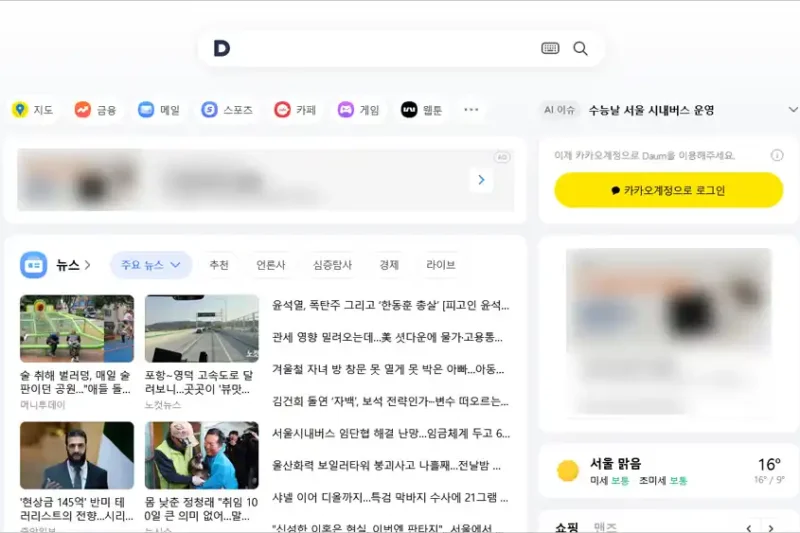Click the sunny weather sun icon
800x533 pixels.
tap(568, 471)
